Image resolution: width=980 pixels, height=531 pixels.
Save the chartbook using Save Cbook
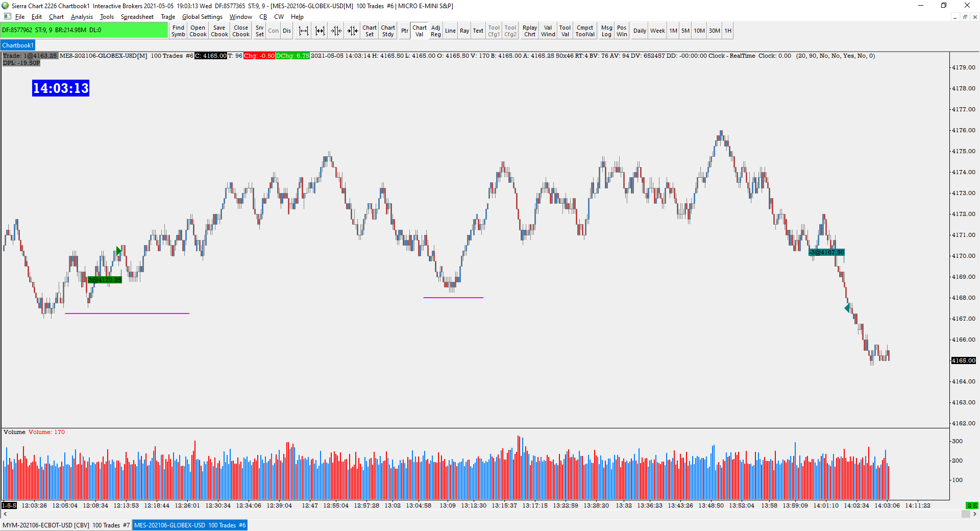pos(219,31)
